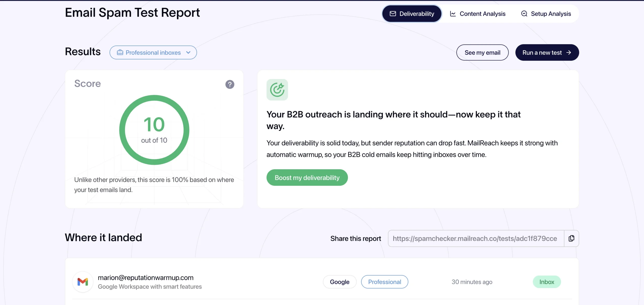Image resolution: width=644 pixels, height=305 pixels.
Task: Click the briefcase icon in Professional inboxes
Action: point(120,53)
